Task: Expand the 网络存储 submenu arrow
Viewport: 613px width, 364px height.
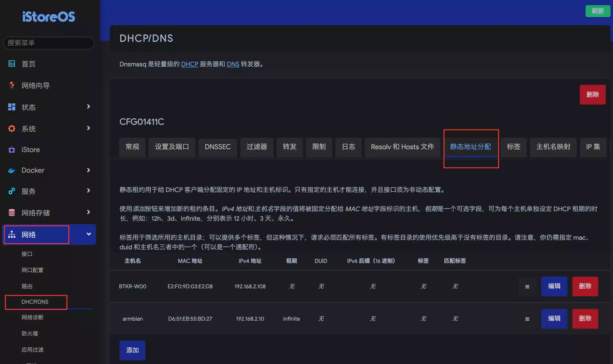Action: tap(88, 212)
